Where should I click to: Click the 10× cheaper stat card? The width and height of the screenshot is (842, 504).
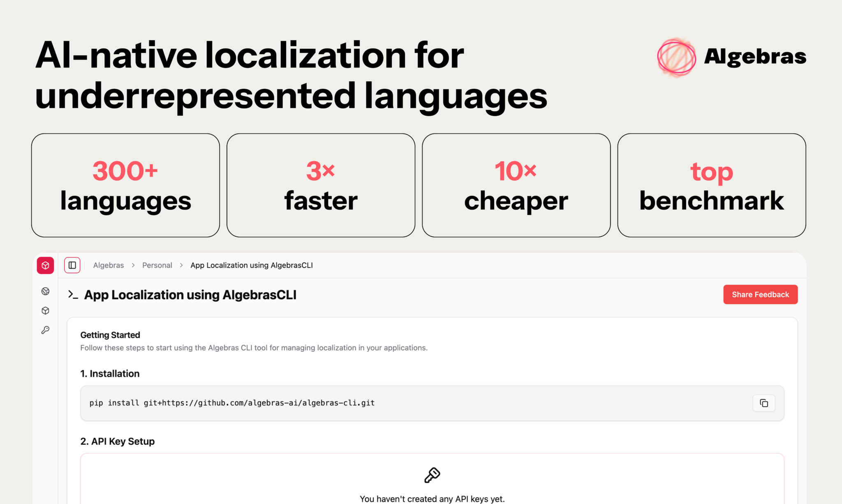point(516,185)
